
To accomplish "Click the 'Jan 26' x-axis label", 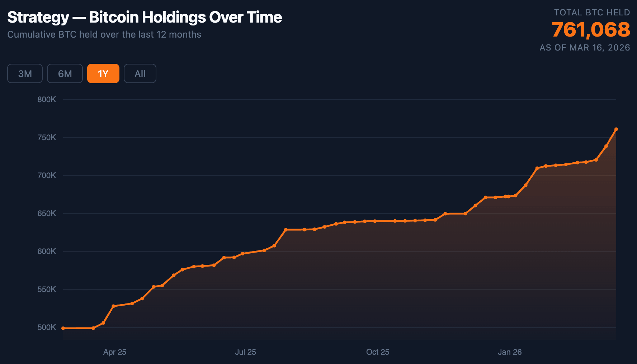I will click(x=509, y=352).
